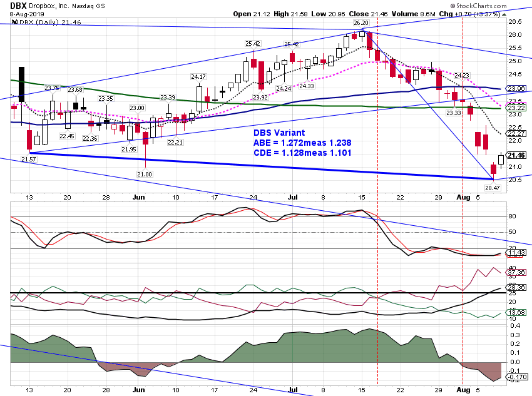This screenshot has width=532, height=396.
Task: Select the 13.68 indicator value tag
Action: [516, 312]
